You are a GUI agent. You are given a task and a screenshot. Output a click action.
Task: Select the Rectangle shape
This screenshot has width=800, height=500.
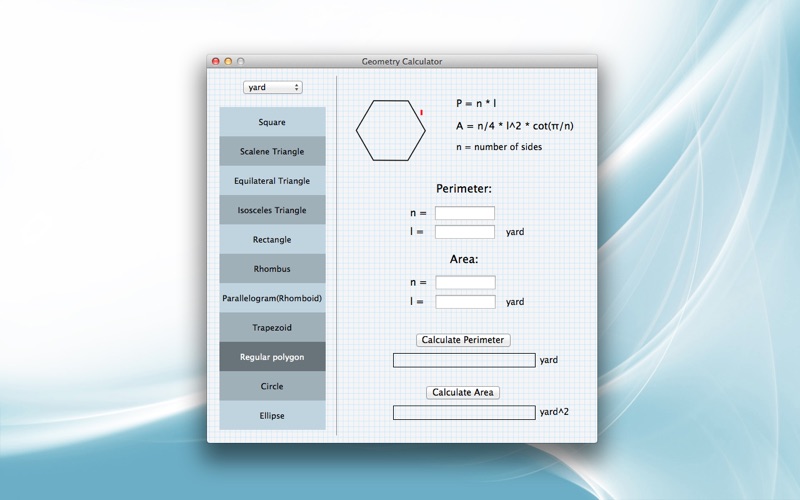click(272, 239)
